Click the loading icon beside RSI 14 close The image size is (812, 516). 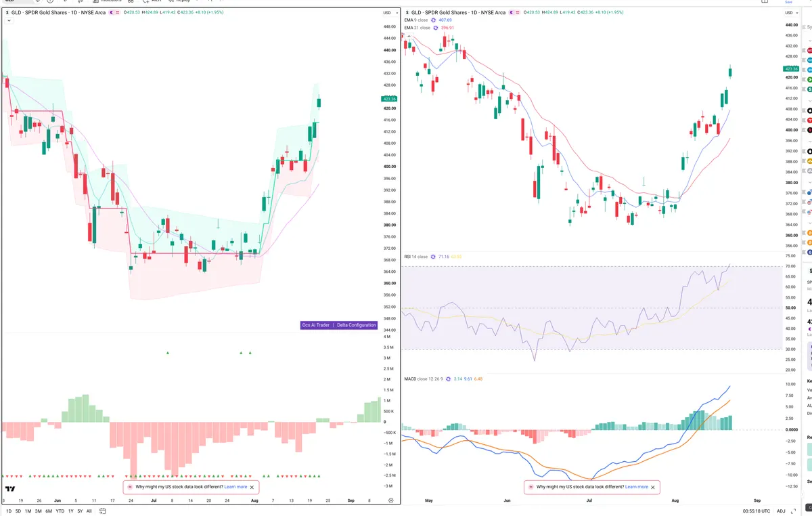[x=433, y=257]
